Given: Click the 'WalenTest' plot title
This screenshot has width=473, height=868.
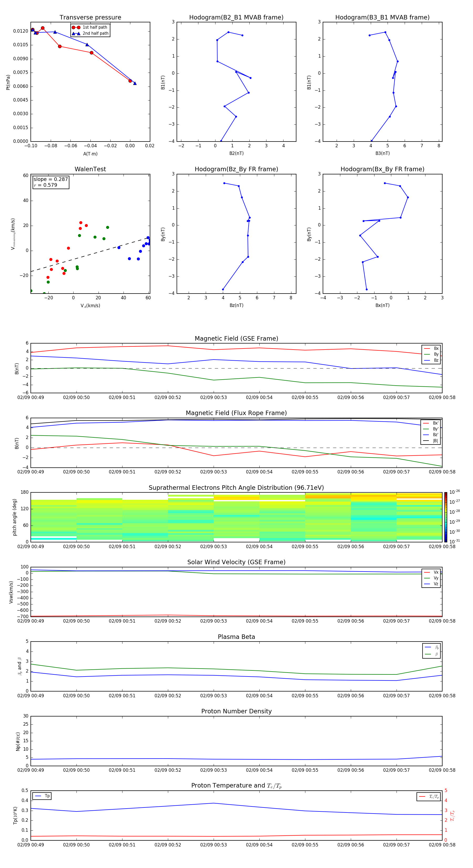Looking at the screenshot, I should pyautogui.click(x=90, y=169).
